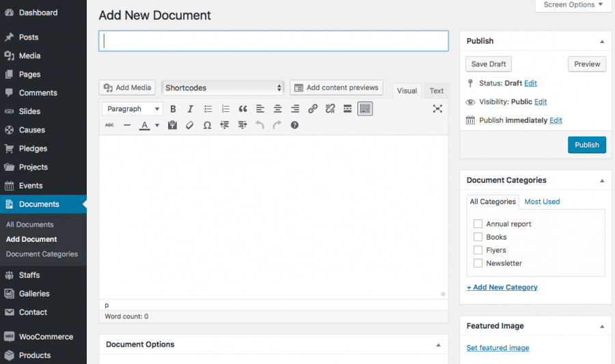
Task: Open the WooCommerce menu
Action: pyautogui.click(x=46, y=337)
